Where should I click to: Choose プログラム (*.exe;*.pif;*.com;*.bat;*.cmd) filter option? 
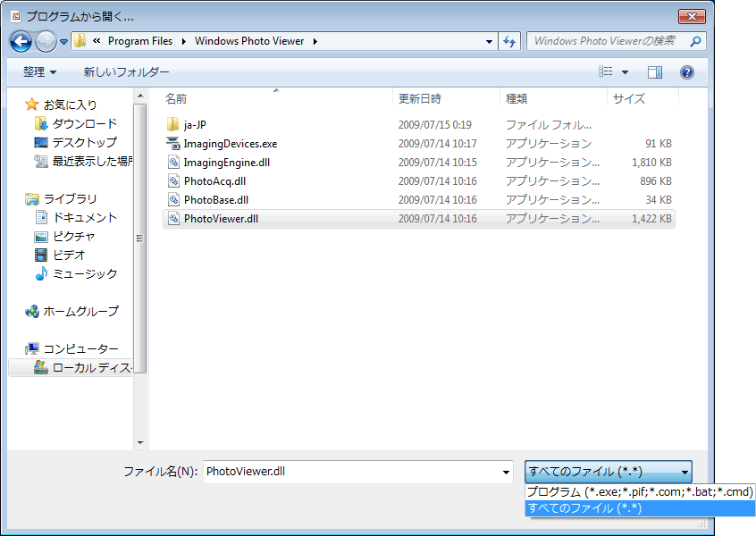640,491
